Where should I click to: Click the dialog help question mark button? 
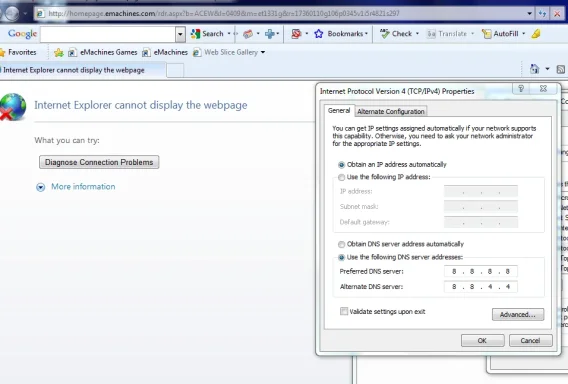click(521, 89)
